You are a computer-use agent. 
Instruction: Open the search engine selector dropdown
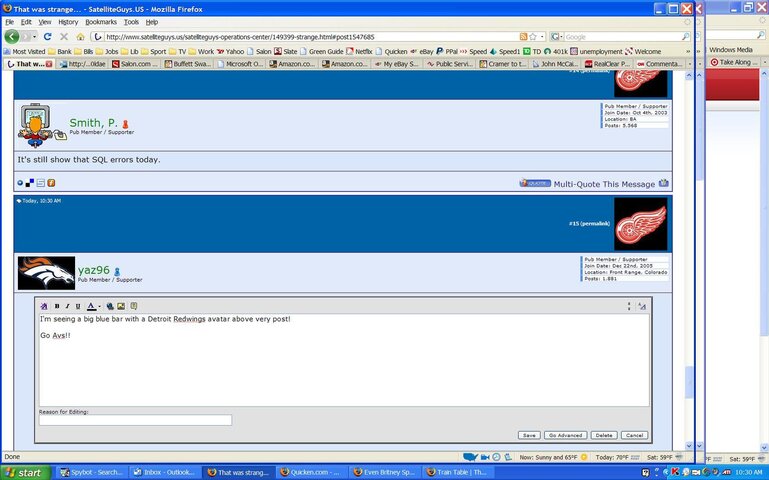click(x=561, y=37)
